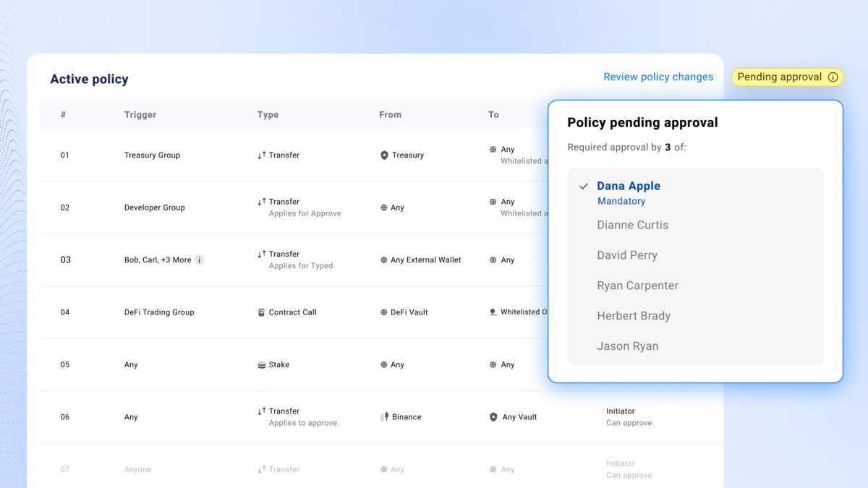Click Any trigger in row 06
The width and height of the screenshot is (868, 488).
(x=131, y=416)
